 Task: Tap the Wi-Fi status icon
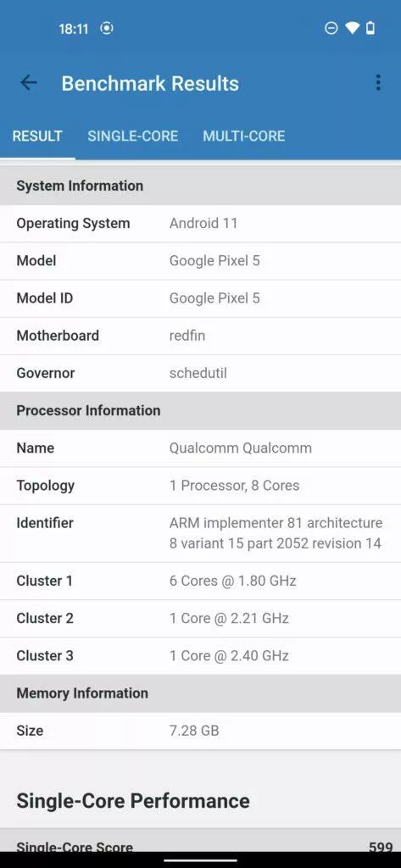pyautogui.click(x=352, y=28)
